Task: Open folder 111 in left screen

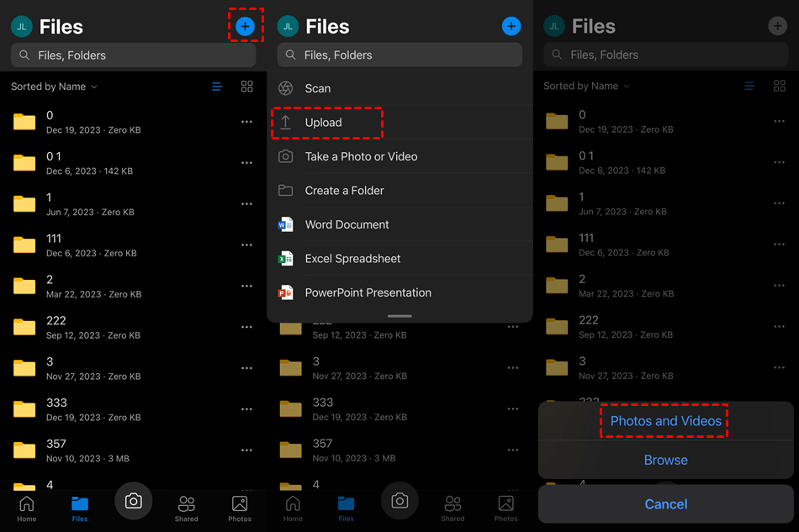Action: pyautogui.click(x=133, y=245)
